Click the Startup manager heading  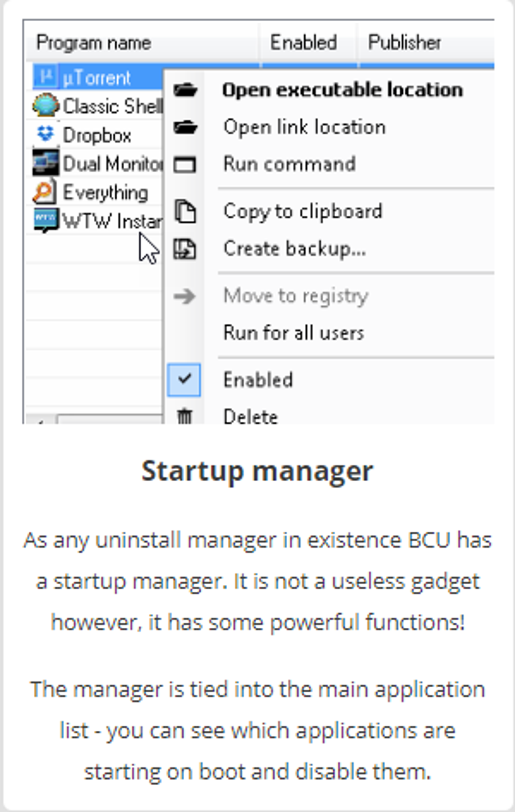pyautogui.click(x=257, y=471)
